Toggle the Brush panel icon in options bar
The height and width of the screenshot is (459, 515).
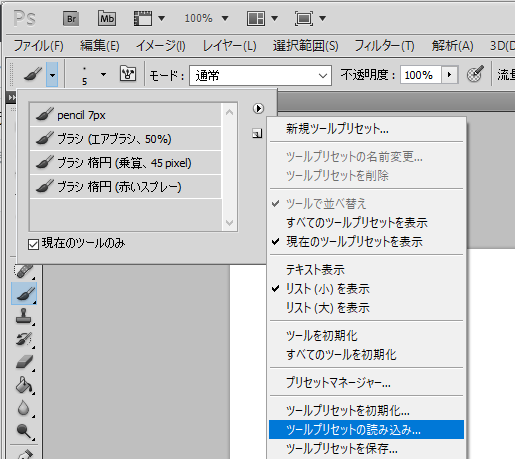point(128,74)
